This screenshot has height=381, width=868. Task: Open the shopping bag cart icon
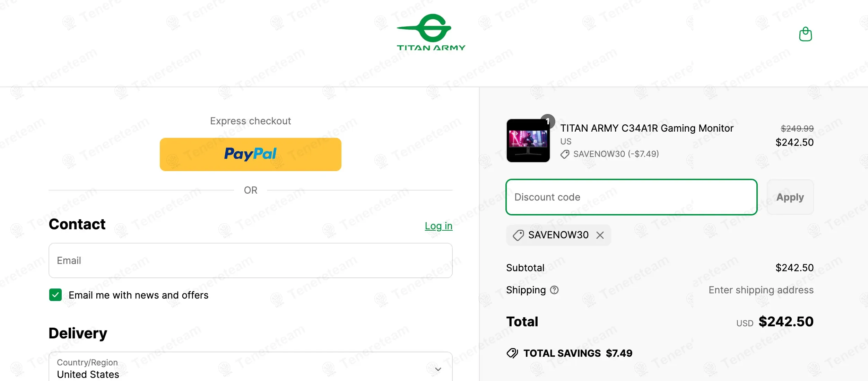point(805,34)
